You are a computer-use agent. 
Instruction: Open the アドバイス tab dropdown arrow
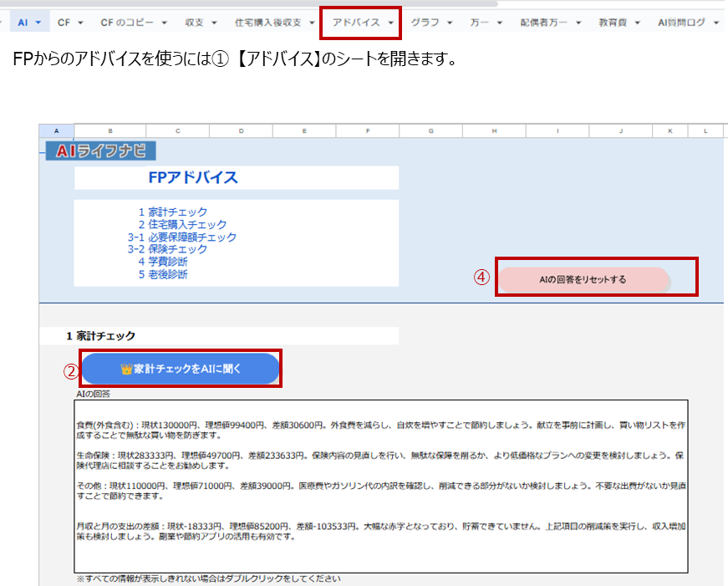(x=391, y=23)
